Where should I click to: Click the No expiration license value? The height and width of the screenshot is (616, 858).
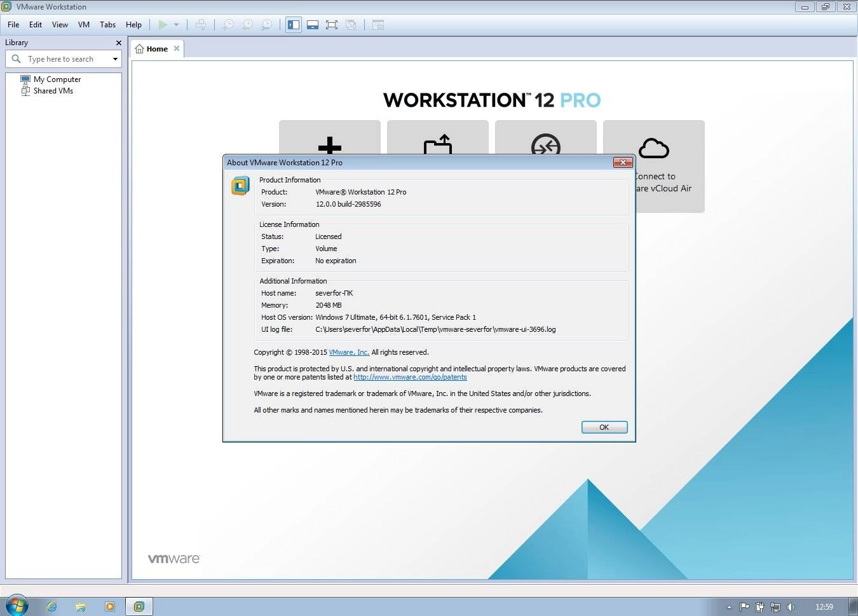[x=336, y=261]
